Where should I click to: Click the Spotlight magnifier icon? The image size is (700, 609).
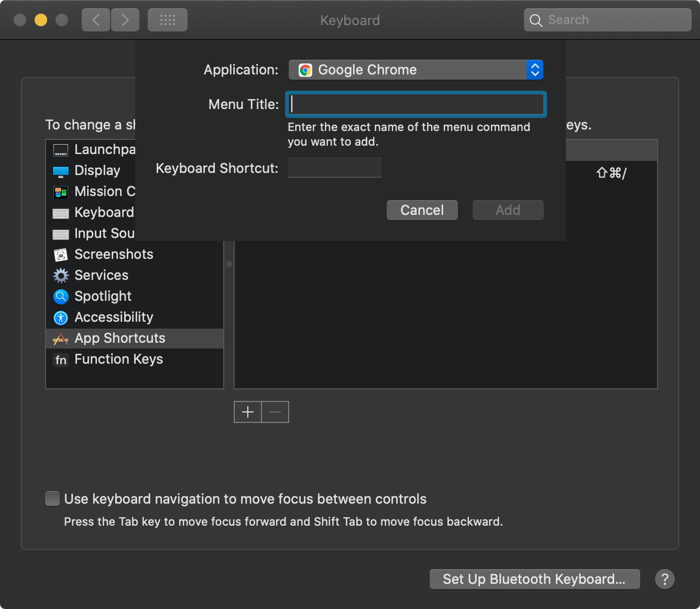click(61, 297)
